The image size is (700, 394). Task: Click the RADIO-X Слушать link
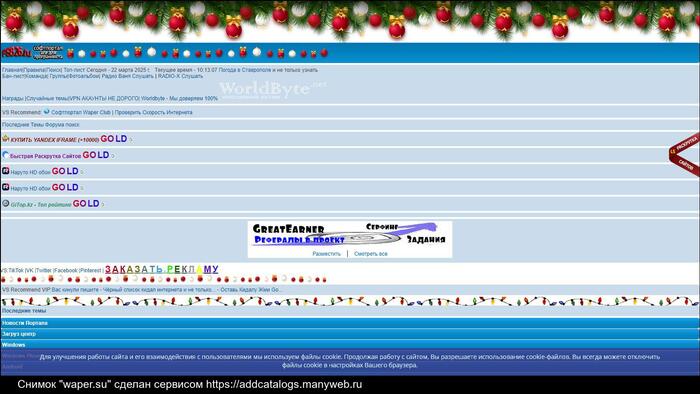point(180,76)
